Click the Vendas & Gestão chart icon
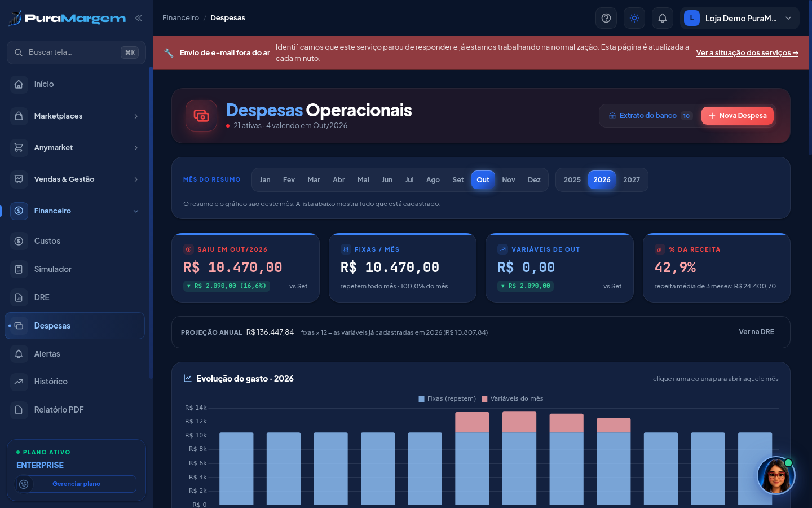 [19, 179]
